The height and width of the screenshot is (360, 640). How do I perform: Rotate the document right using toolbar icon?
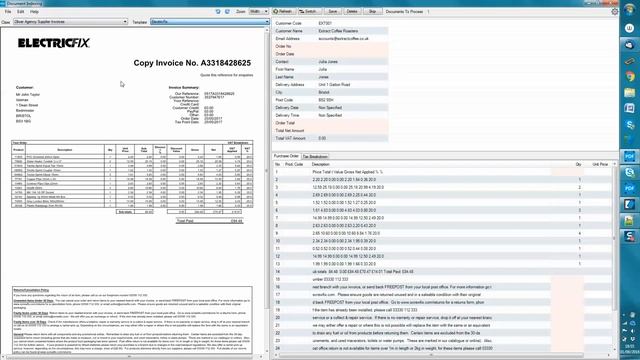pyautogui.click(x=227, y=11)
